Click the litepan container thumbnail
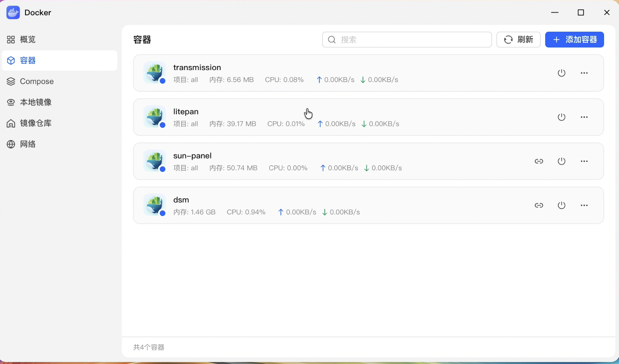The width and height of the screenshot is (619, 364). point(154,117)
